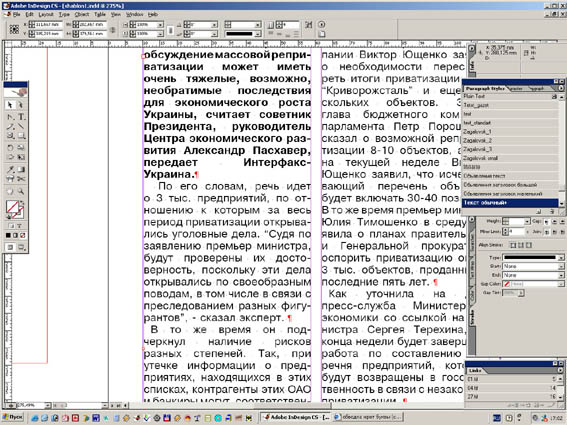The height and width of the screenshot is (425, 567).
Task: Open the Edit menu
Action: 29,14
